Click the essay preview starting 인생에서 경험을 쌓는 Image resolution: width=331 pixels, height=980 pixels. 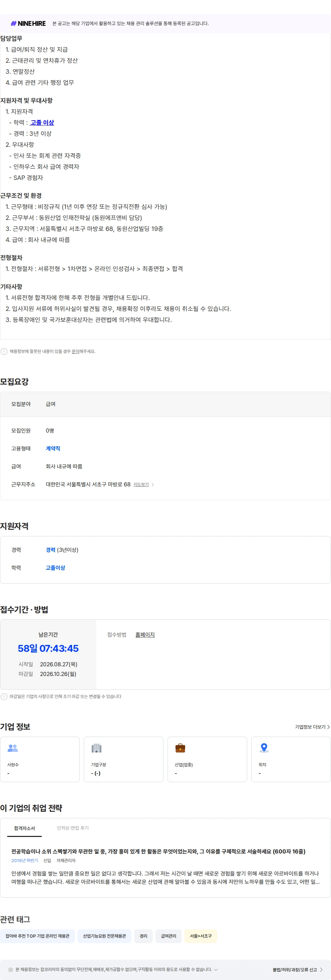(165, 878)
